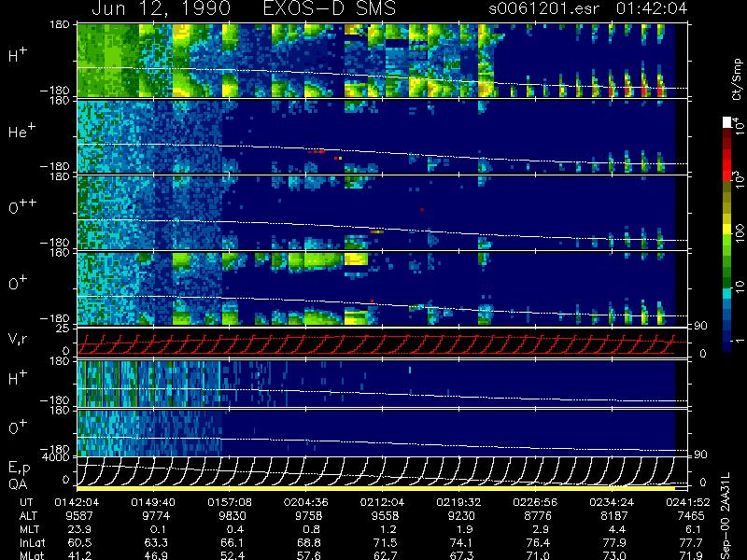Click the top panel 'H+' label

click(18, 55)
